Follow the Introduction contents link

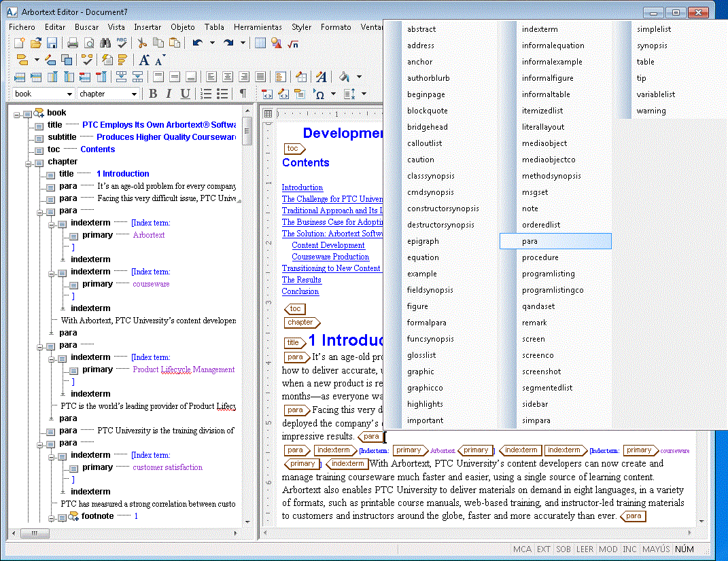(302, 187)
